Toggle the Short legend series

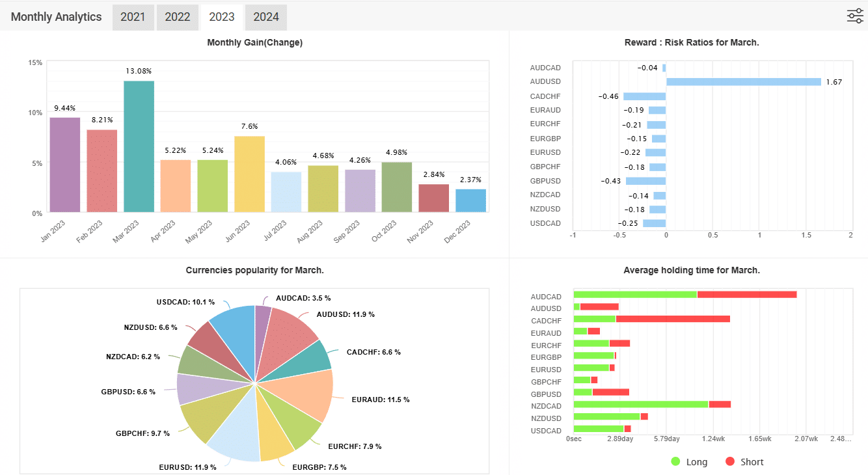pos(744,461)
